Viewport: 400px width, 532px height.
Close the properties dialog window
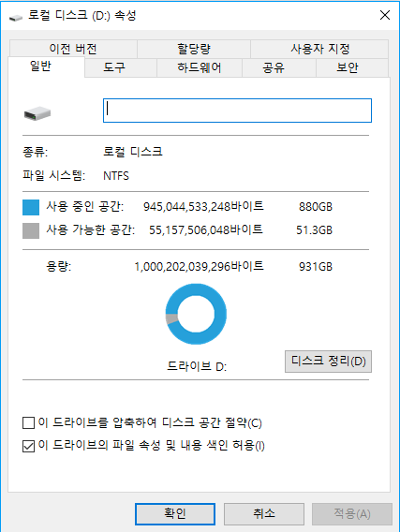pyautogui.click(x=385, y=15)
